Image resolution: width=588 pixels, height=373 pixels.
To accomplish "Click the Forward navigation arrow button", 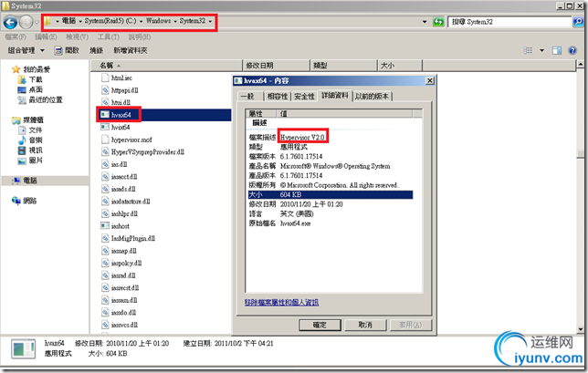I will point(26,23).
